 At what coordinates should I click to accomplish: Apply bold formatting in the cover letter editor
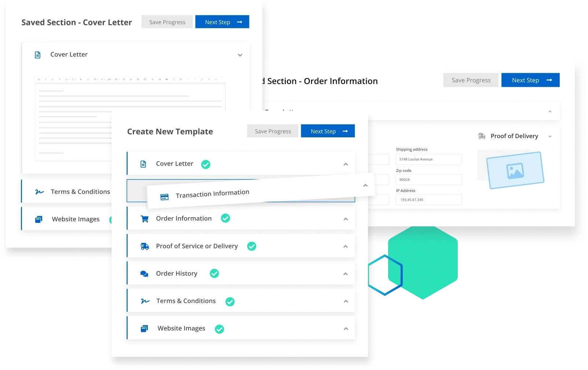click(x=39, y=79)
